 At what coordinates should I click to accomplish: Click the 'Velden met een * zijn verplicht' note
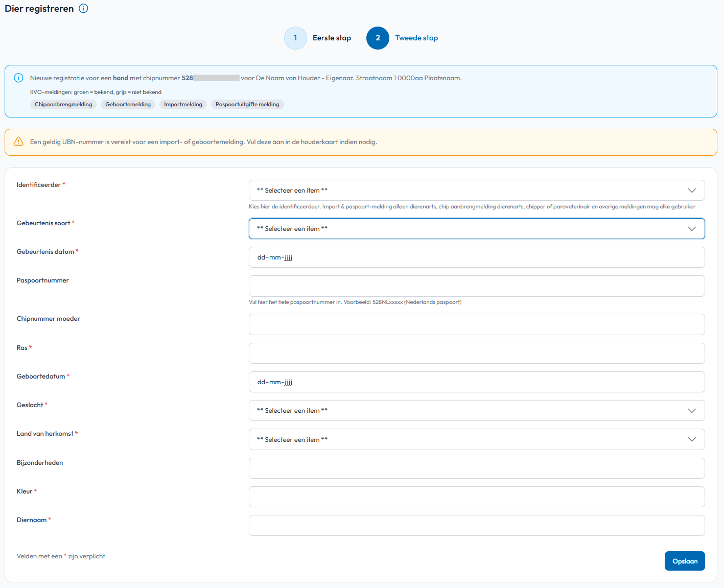pos(61,556)
